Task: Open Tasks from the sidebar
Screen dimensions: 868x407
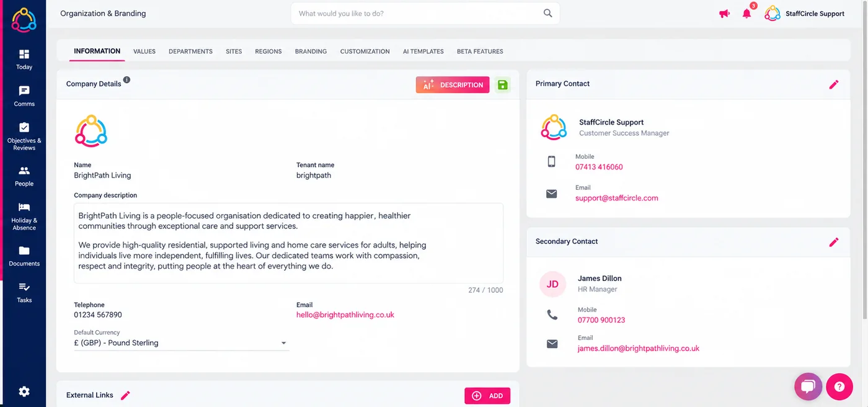Action: coord(24,293)
